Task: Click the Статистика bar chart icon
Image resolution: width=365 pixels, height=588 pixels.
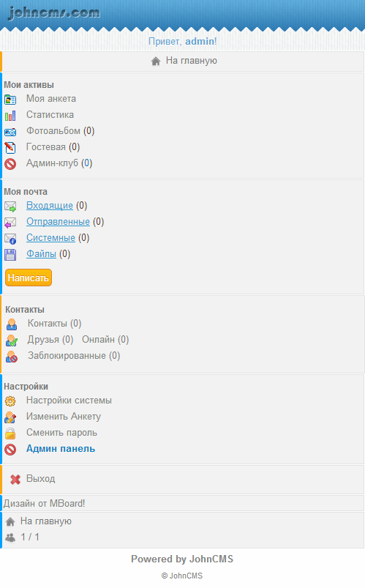Action: point(10,116)
